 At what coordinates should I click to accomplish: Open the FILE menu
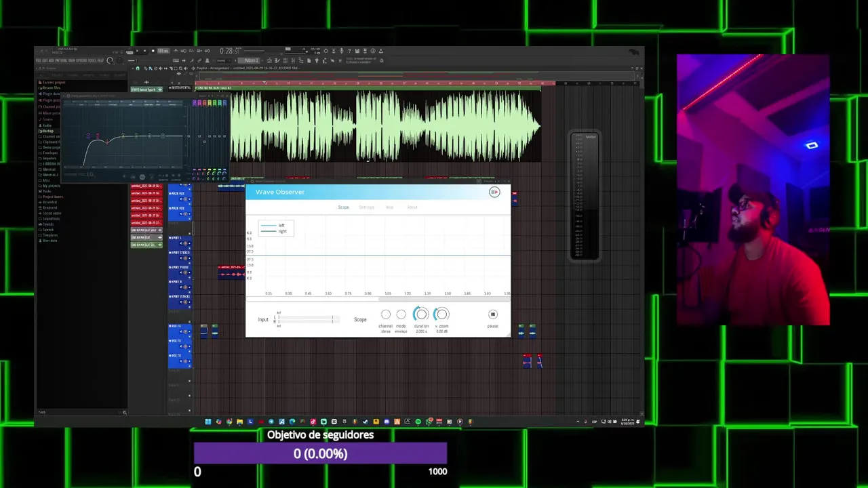(39, 60)
